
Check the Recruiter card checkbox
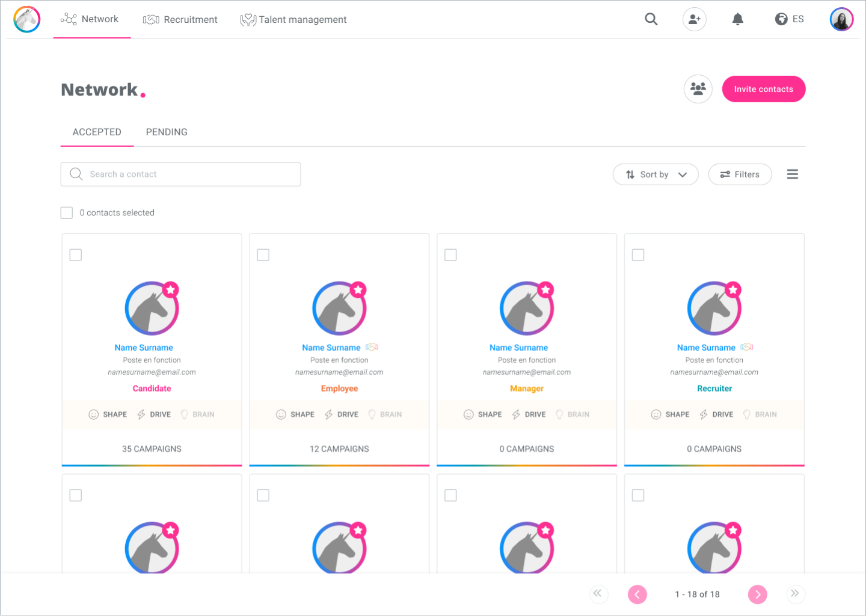coord(639,255)
